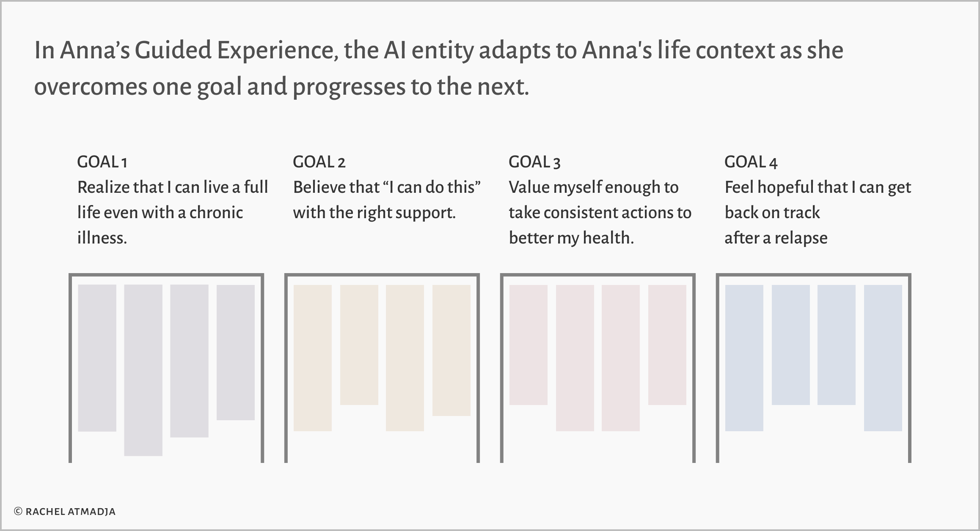Click the Anna's Guided Experience title text
The width and height of the screenshot is (980, 531).
(x=438, y=68)
